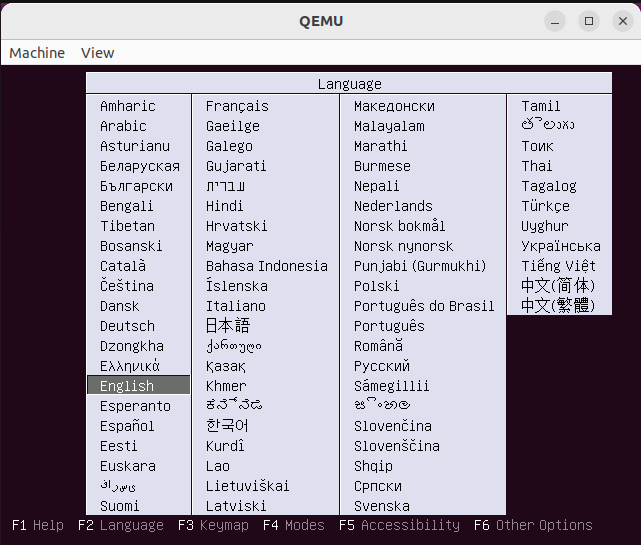Open F5 Accessibility options
This screenshot has width=641, height=545.
(x=399, y=525)
